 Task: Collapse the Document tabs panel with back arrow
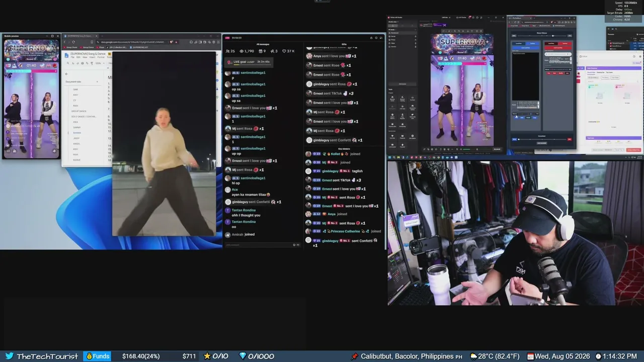[66, 74]
